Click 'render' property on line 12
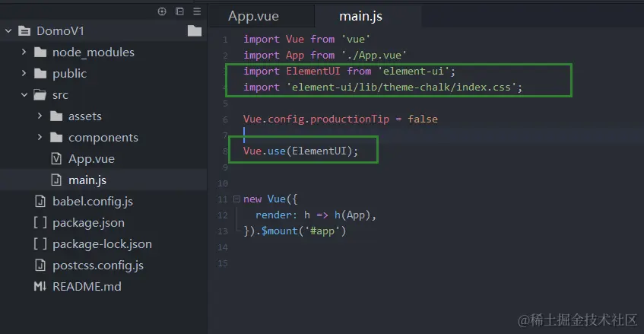Viewport: 644px width, 334px height. (273, 215)
